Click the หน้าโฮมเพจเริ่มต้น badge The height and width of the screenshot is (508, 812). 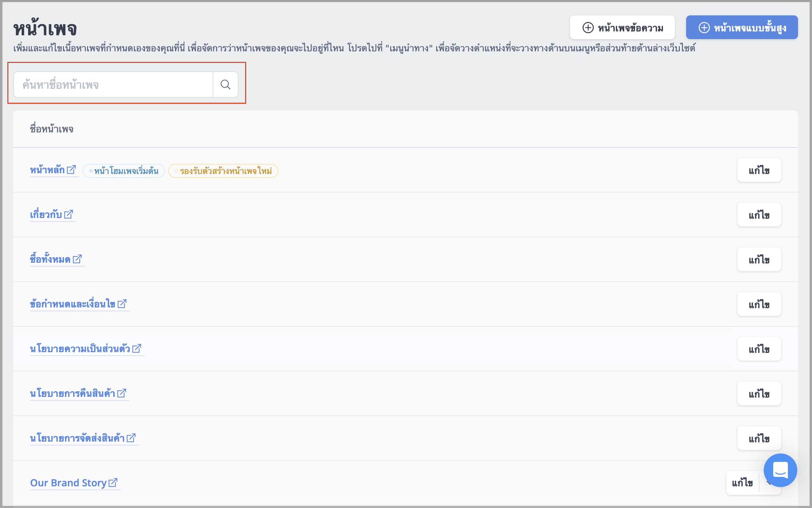pyautogui.click(x=124, y=171)
